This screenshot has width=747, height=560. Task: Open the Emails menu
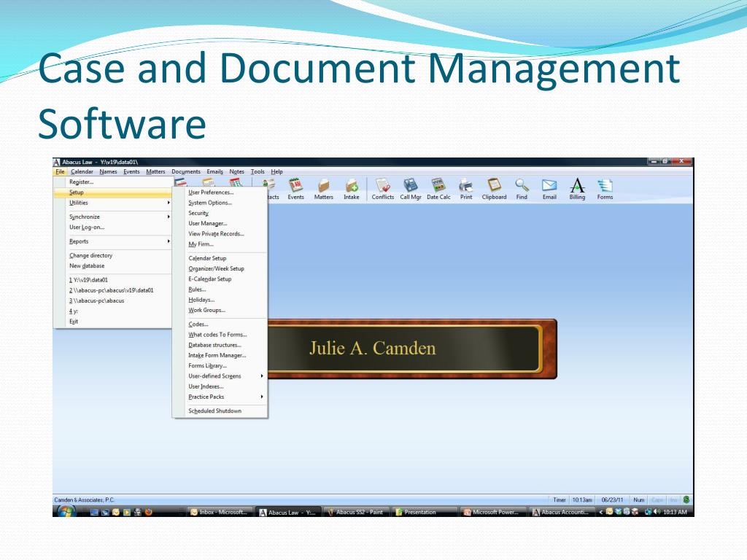tap(215, 171)
